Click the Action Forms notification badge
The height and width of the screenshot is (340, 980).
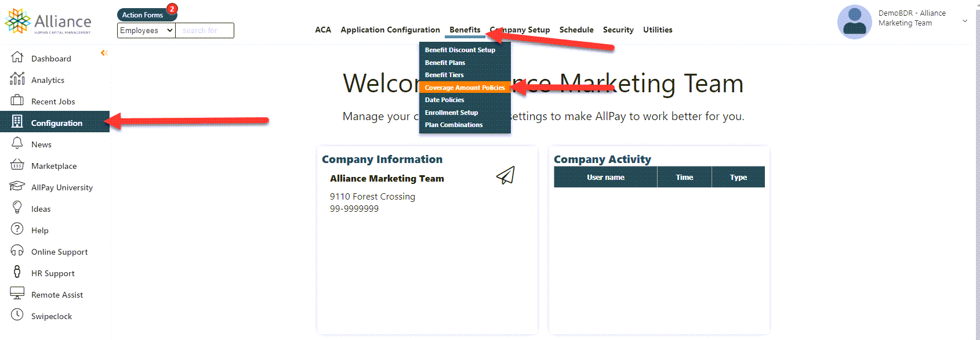click(172, 9)
